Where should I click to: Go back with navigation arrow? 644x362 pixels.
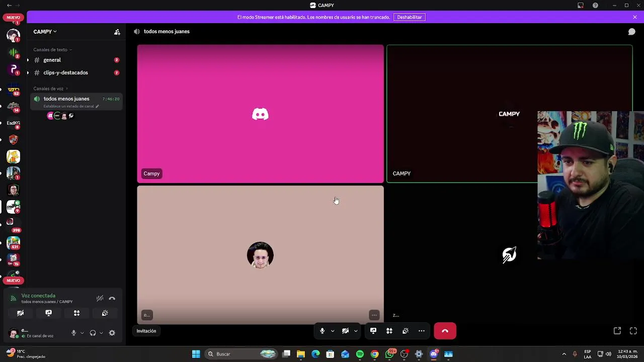coord(9,5)
